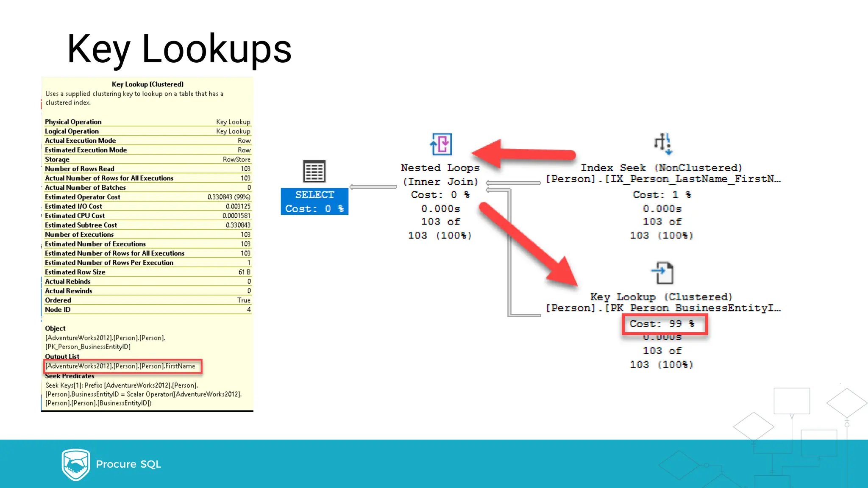Click the 'Estimated Row Size' 61 B row
Screen dimensions: 868x488
pos(147,272)
